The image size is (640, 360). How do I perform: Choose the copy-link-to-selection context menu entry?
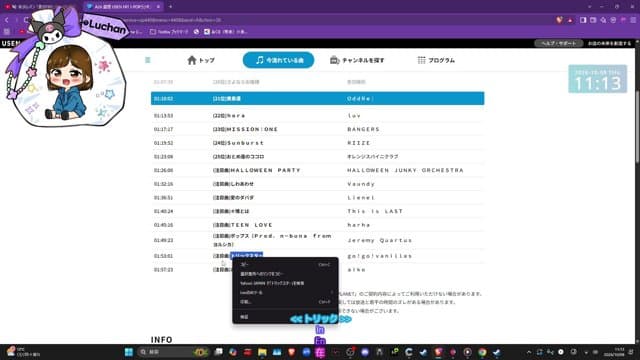(285, 274)
